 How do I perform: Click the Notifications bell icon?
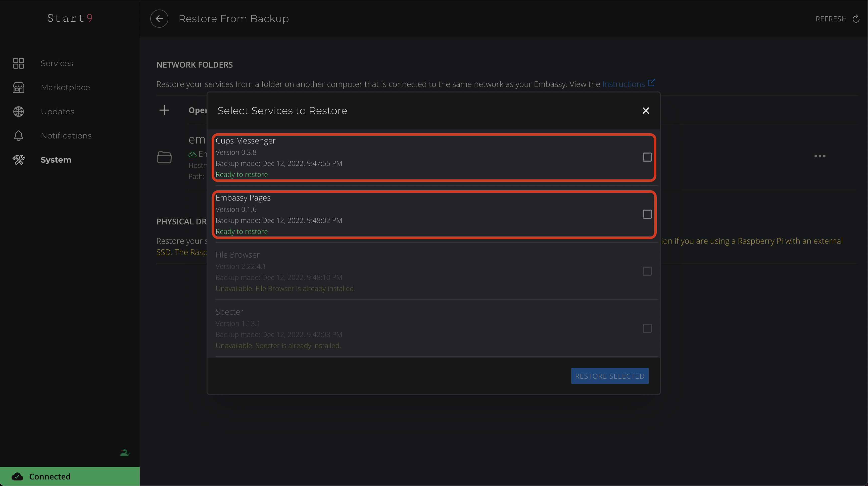19,135
